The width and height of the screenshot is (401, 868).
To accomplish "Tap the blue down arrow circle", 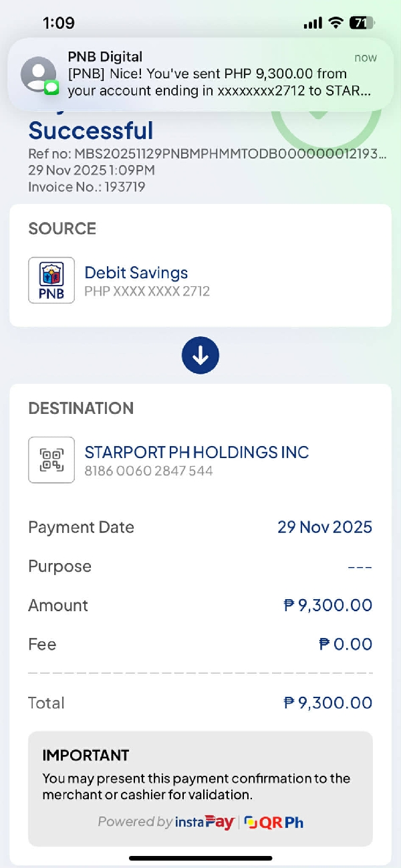I will (200, 355).
